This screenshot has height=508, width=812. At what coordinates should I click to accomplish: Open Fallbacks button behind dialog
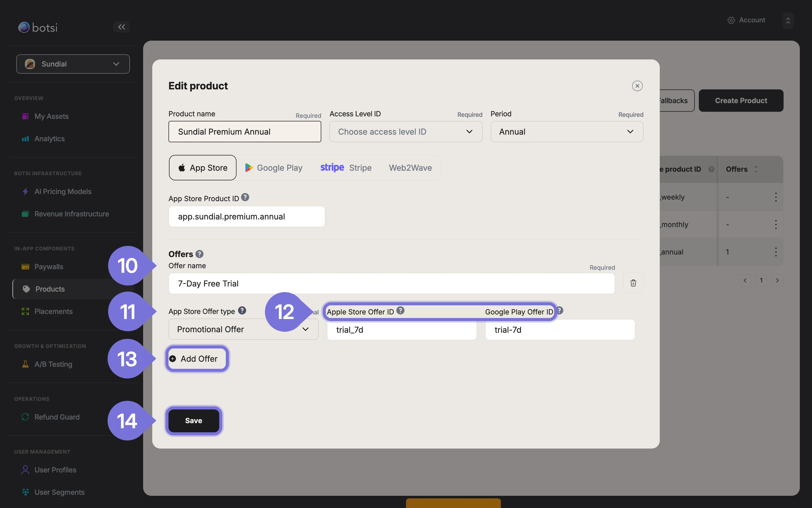pyautogui.click(x=677, y=101)
